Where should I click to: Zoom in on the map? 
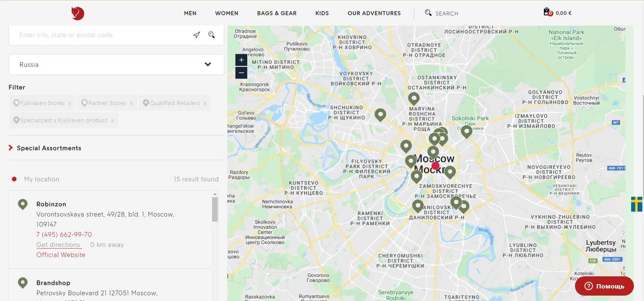click(x=241, y=60)
